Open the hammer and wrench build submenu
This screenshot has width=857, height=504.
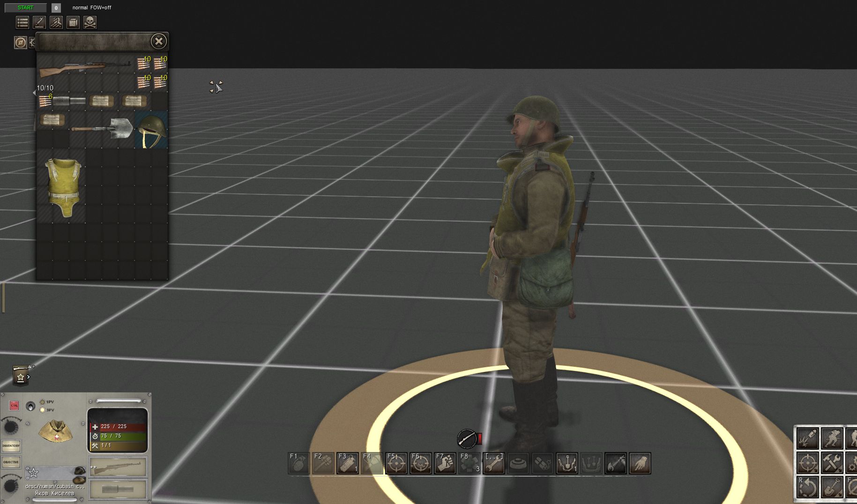[833, 463]
